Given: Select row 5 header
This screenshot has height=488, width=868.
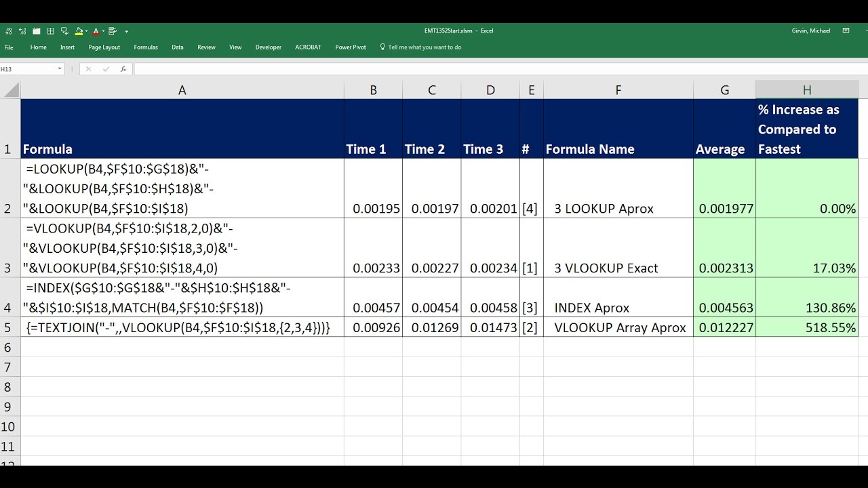Looking at the screenshot, I should [10, 327].
